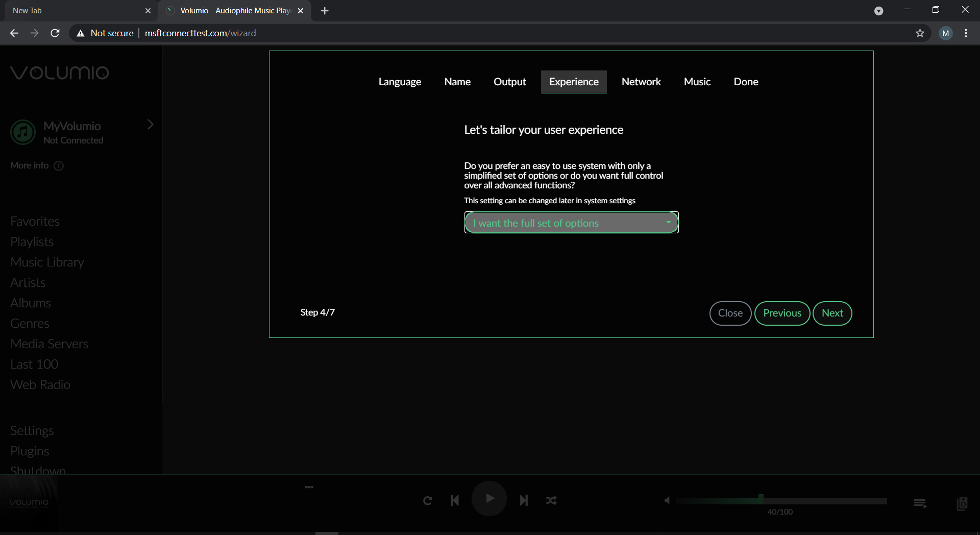Viewport: 980px width, 535px height.
Task: Select the Experience wizard step
Action: (574, 82)
